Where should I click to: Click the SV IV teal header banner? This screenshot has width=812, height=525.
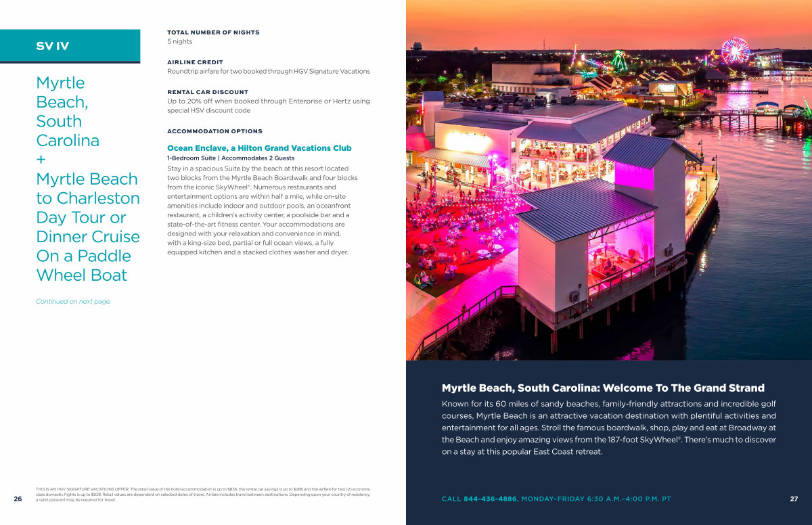pos(70,46)
